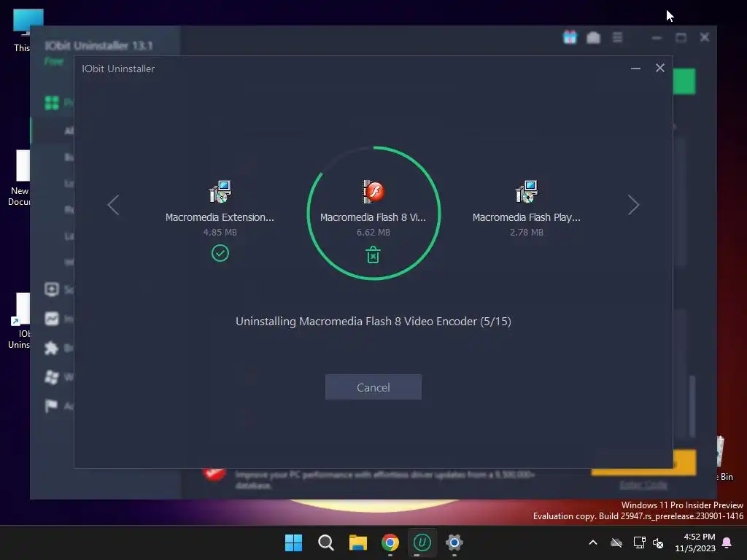
Task: Click the green completed checkmark icon
Action: click(x=220, y=253)
